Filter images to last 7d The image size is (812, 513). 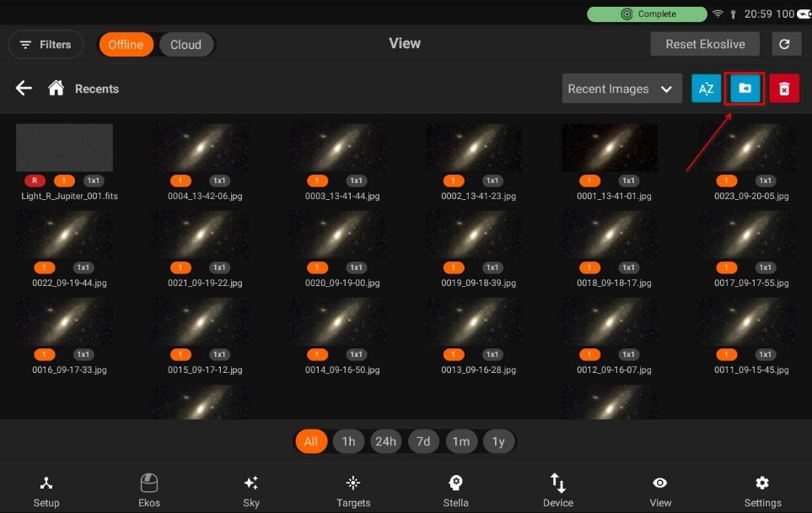coord(423,441)
